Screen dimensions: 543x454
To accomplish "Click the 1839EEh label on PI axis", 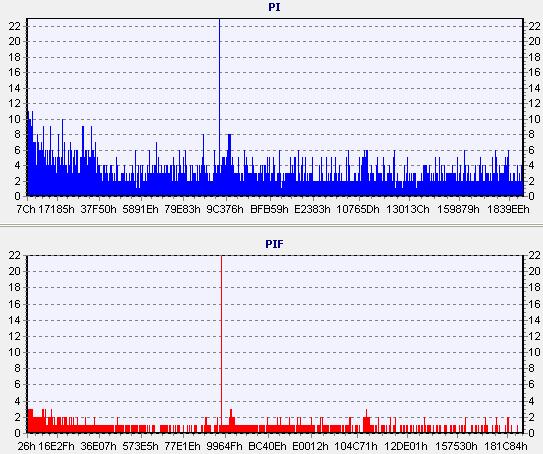I will (508, 209).
